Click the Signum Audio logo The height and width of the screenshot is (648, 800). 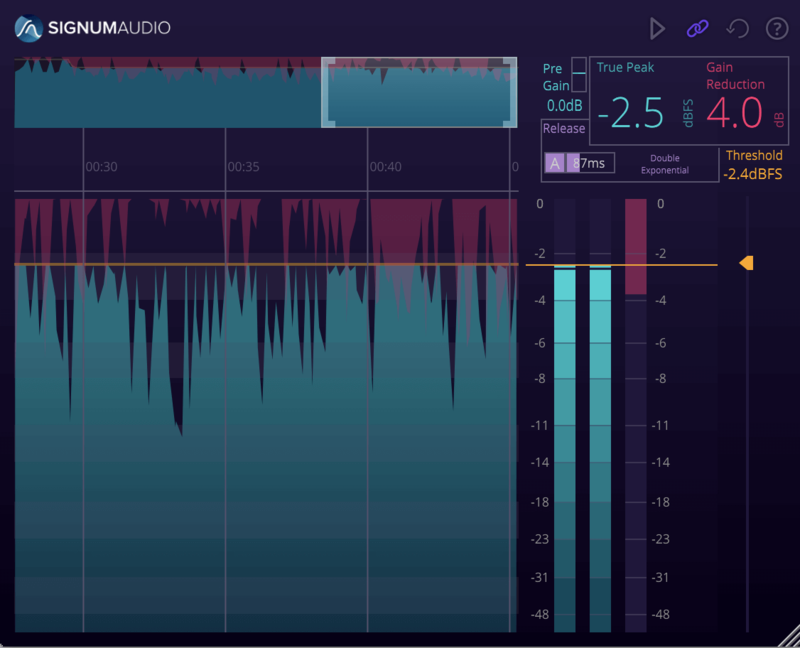click(93, 28)
